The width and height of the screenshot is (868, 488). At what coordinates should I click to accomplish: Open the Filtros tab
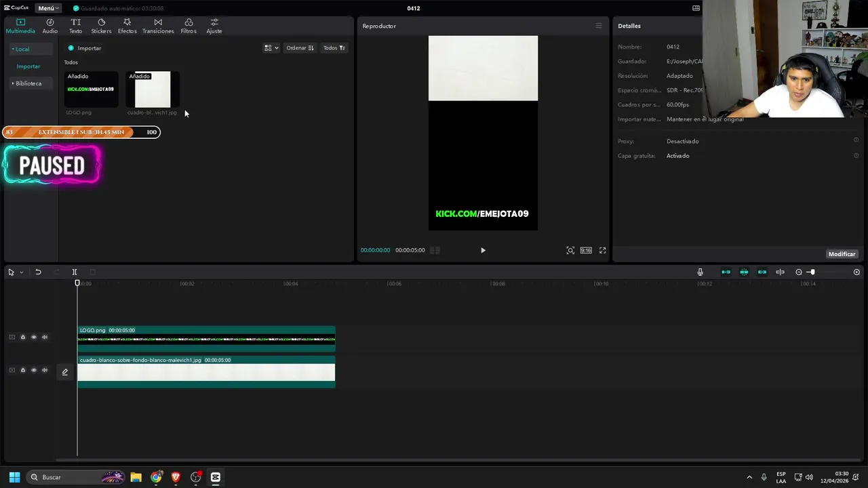point(189,26)
